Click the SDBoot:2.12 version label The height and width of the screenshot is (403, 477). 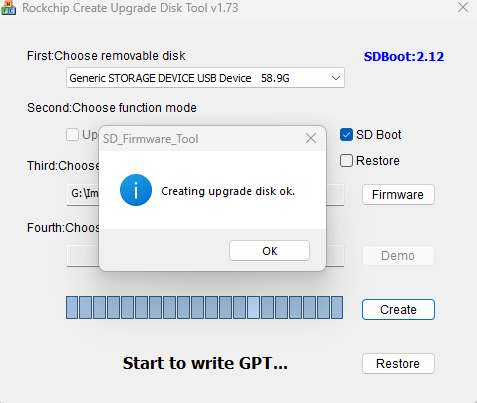(404, 56)
